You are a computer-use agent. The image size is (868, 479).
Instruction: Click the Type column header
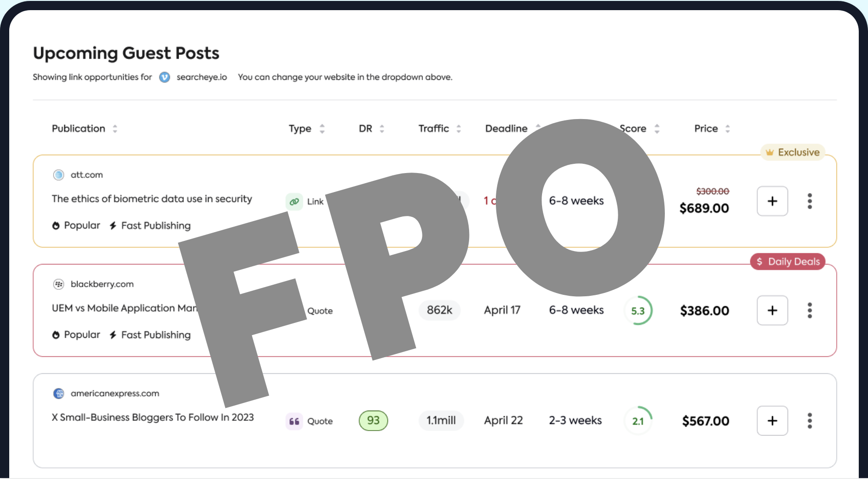pos(300,129)
